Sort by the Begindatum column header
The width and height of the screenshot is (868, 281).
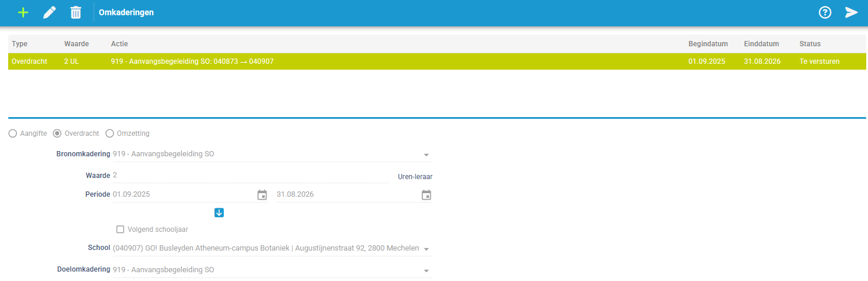(707, 44)
